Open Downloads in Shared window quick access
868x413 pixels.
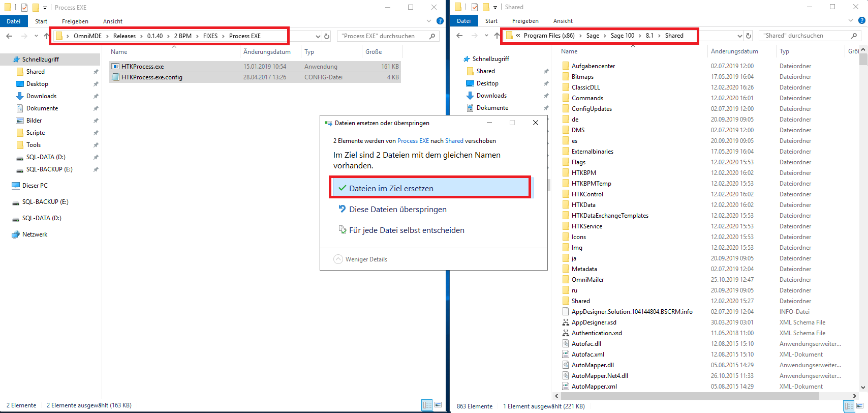[x=491, y=96]
